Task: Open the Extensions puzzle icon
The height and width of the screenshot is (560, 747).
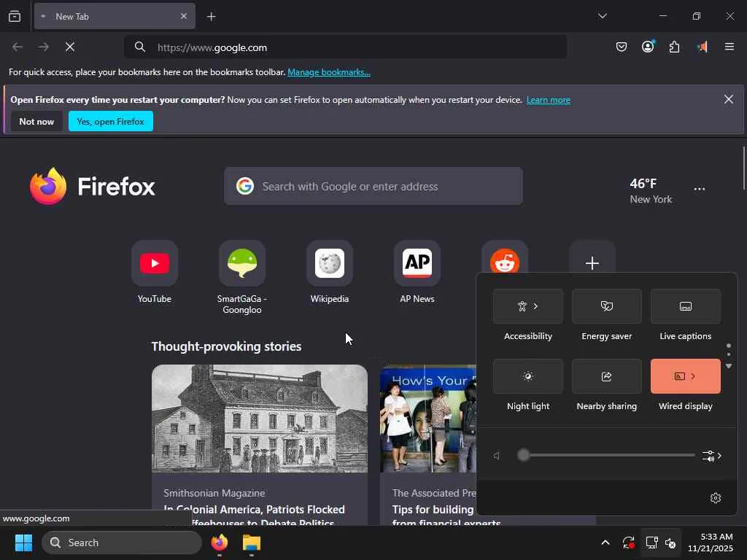Action: [674, 47]
